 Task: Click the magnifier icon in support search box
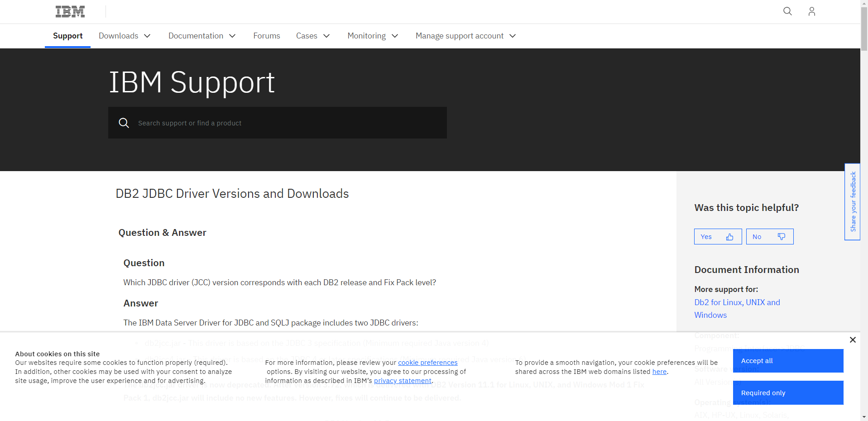(124, 123)
